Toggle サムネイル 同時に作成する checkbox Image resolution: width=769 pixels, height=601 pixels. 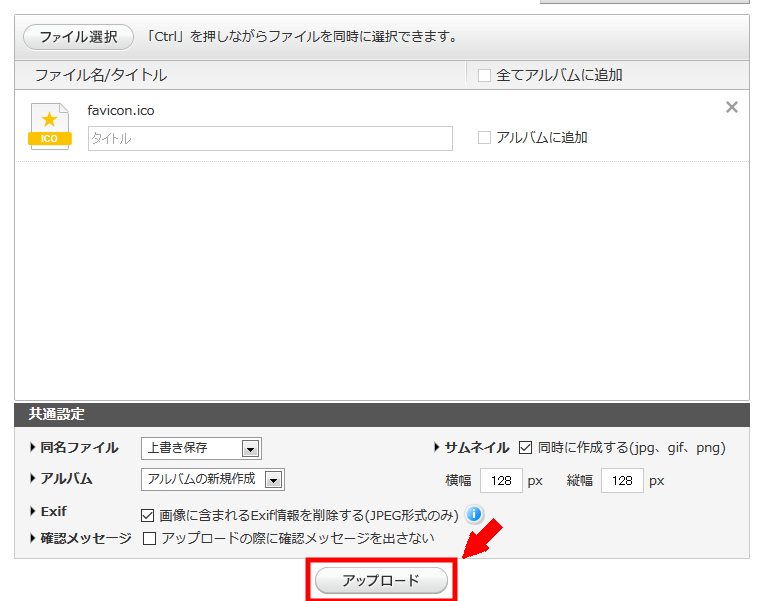pos(525,447)
